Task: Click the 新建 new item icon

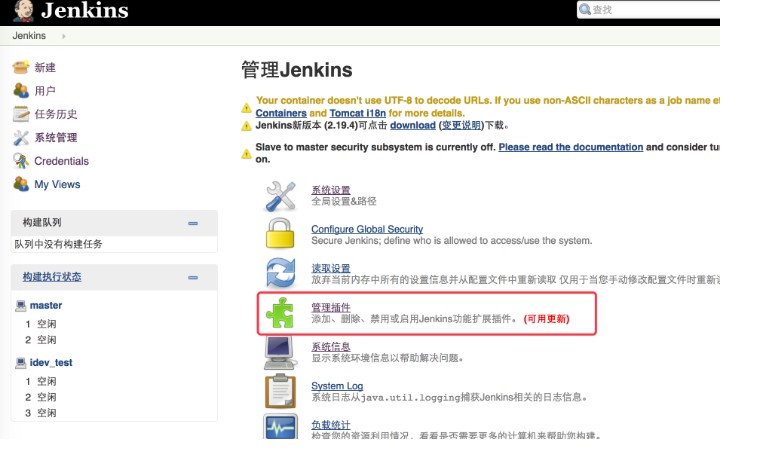Action: [x=21, y=67]
